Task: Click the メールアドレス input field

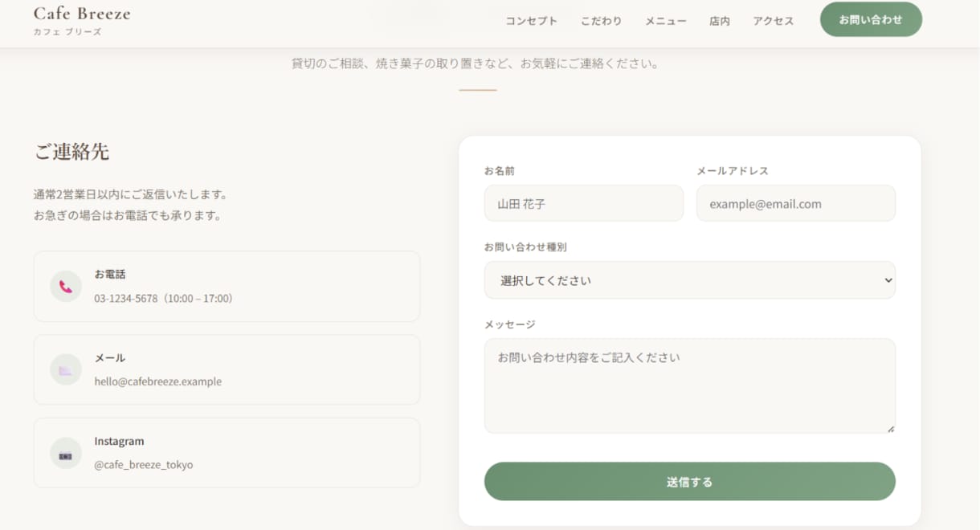Action: tap(795, 203)
